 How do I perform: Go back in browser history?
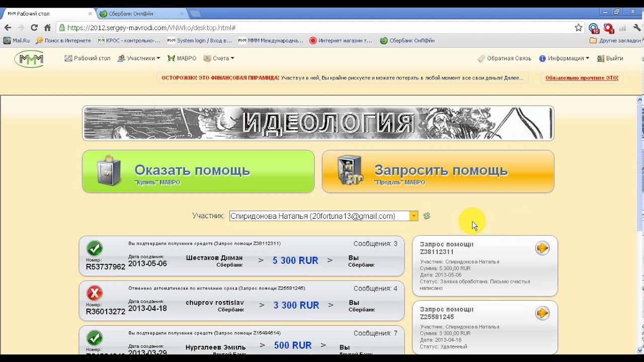pos(8,28)
